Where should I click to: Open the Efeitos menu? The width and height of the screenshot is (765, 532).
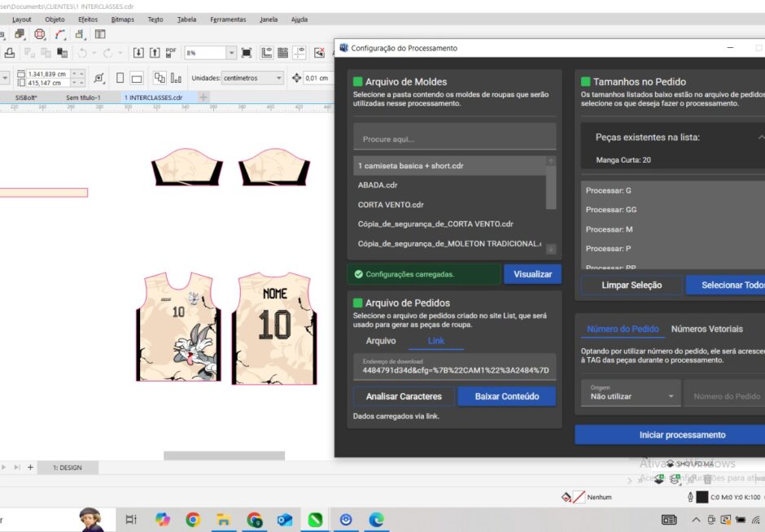(88, 20)
